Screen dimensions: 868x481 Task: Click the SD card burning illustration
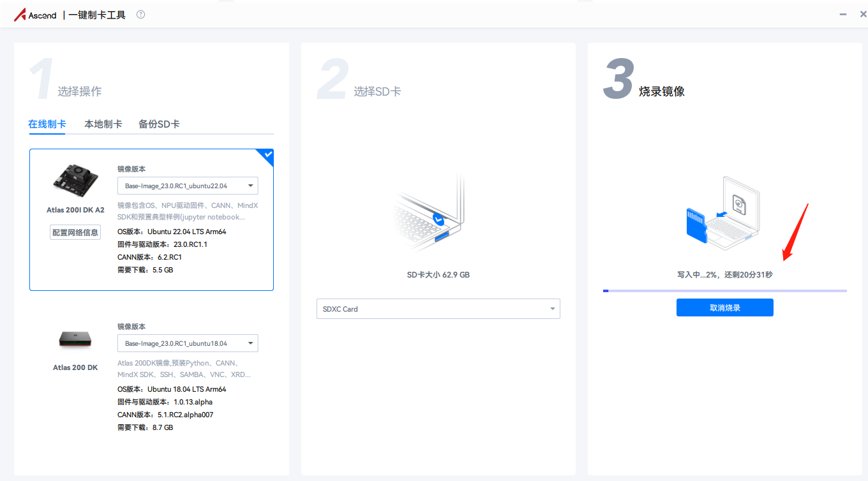(723, 212)
